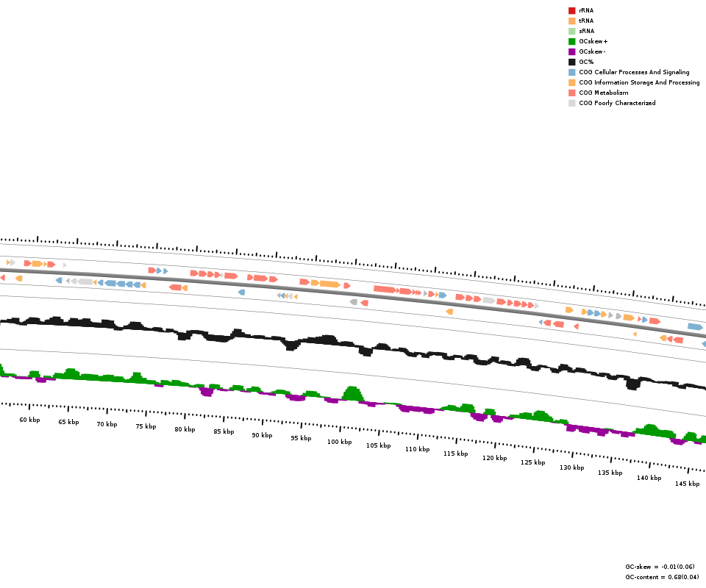706x588 pixels.
Task: Click the sRNA light green legend swatch
Action: pyautogui.click(x=571, y=31)
